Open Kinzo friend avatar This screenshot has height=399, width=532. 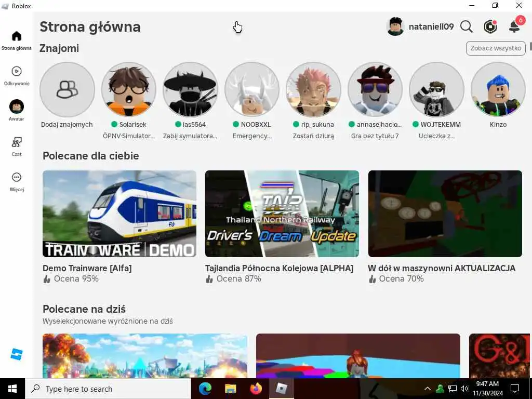(498, 89)
